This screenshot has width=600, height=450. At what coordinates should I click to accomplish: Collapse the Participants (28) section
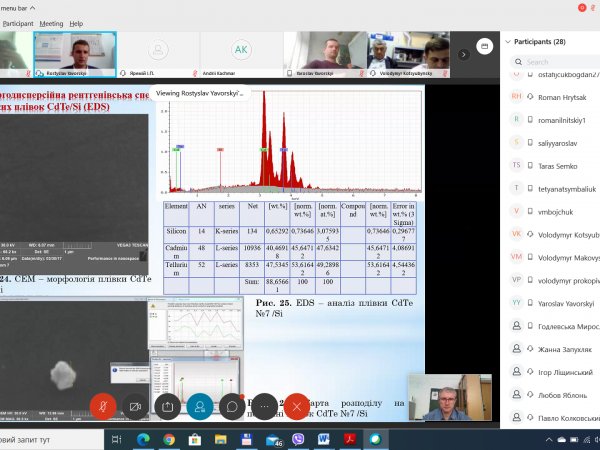[x=506, y=42]
